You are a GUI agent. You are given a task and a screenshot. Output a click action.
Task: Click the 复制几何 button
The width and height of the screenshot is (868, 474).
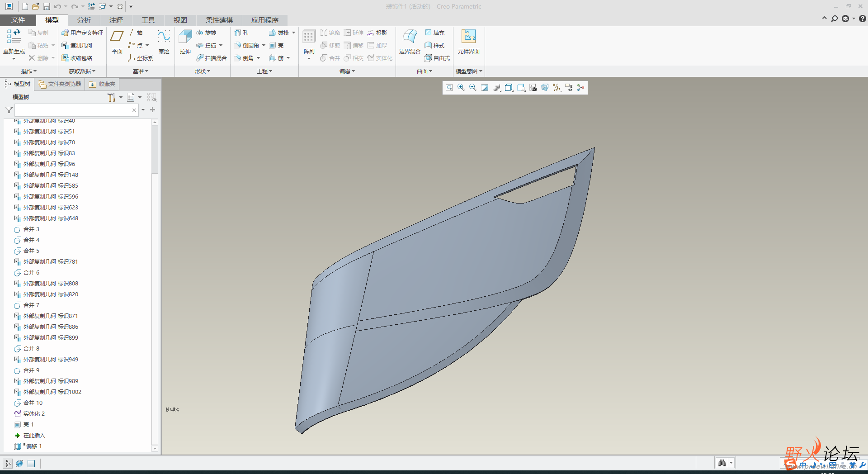click(x=77, y=46)
